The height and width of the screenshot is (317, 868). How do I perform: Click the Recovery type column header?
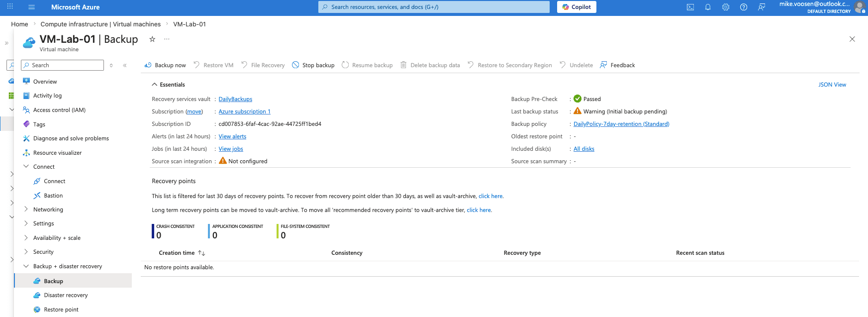[522, 253]
